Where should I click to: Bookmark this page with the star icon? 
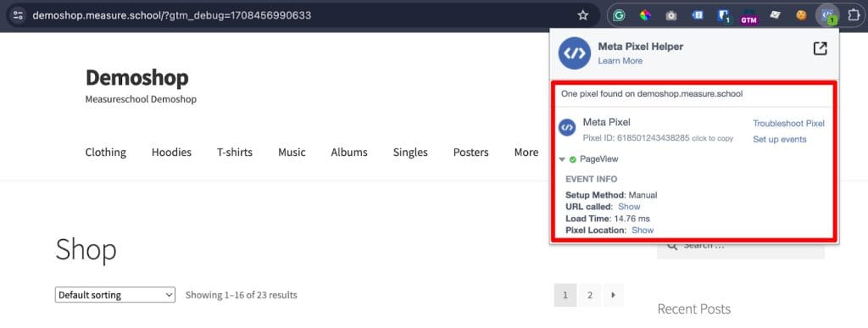coord(583,15)
